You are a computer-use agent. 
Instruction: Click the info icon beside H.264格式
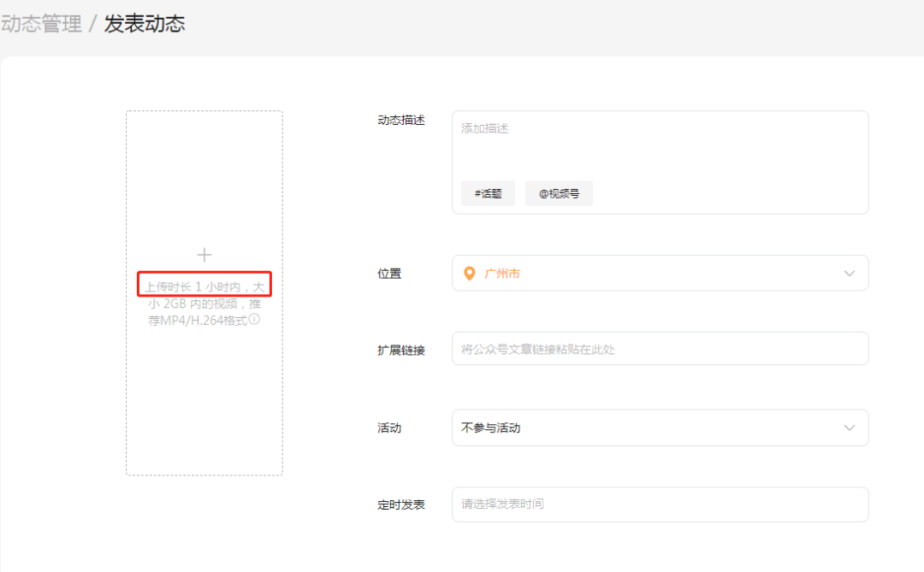pyautogui.click(x=254, y=320)
